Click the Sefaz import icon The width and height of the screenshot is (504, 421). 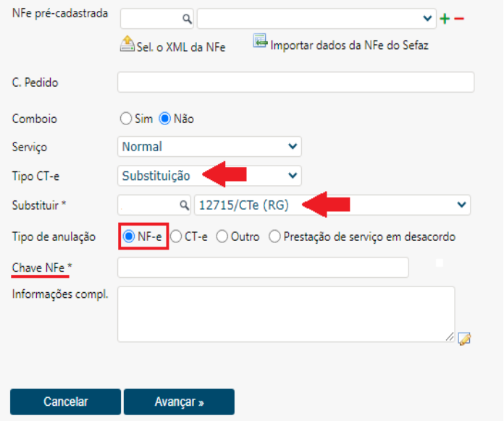point(260,41)
